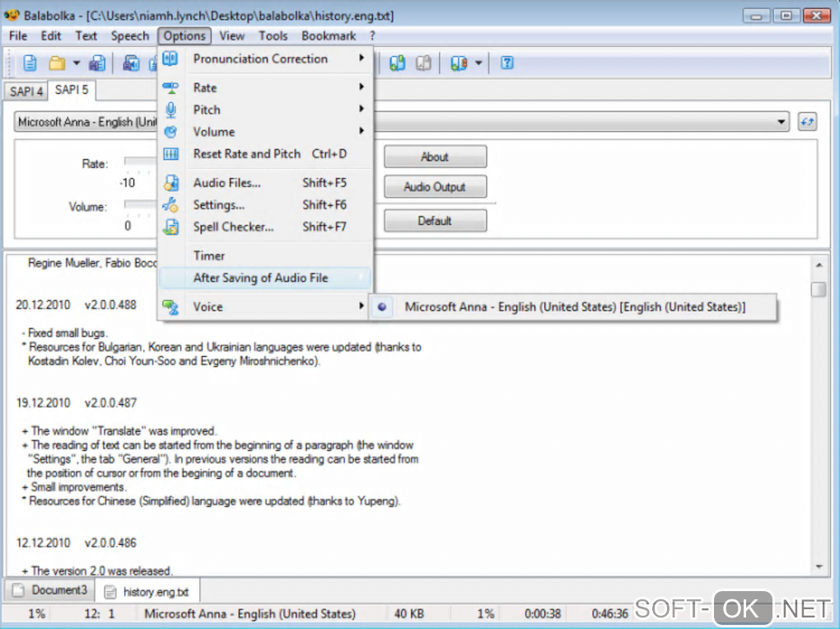
Task: Open the Speech menu
Action: pyautogui.click(x=129, y=36)
